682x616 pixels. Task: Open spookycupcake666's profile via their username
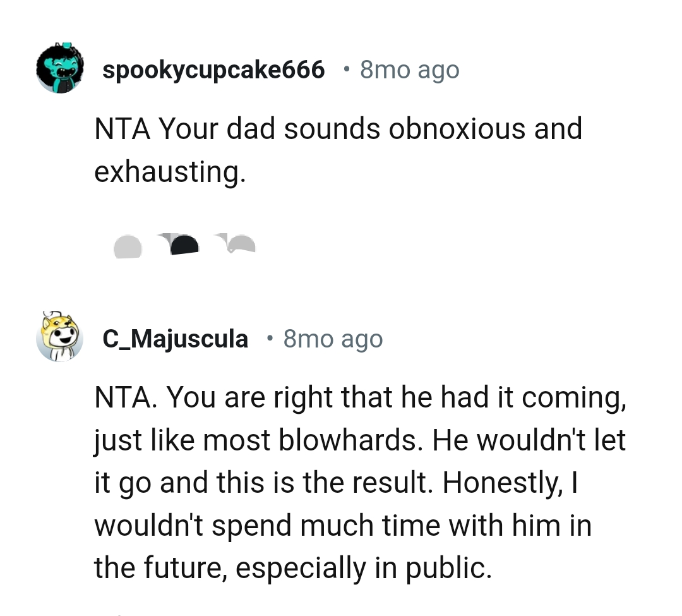215,69
